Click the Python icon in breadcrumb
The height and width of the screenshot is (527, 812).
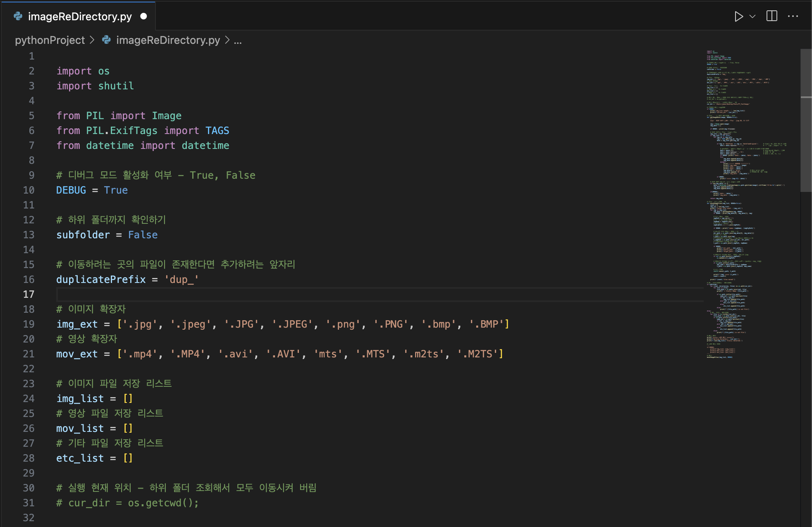click(x=107, y=40)
